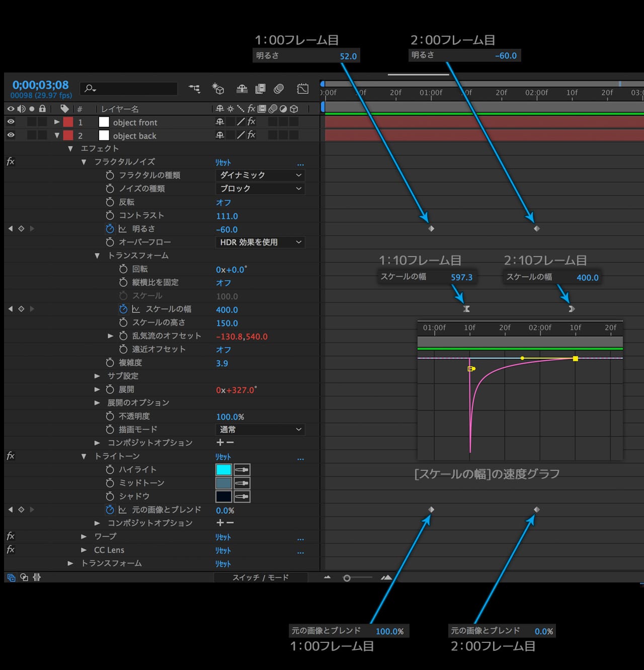Expand the ワープ effect properties
The image size is (644, 670).
coord(84,537)
